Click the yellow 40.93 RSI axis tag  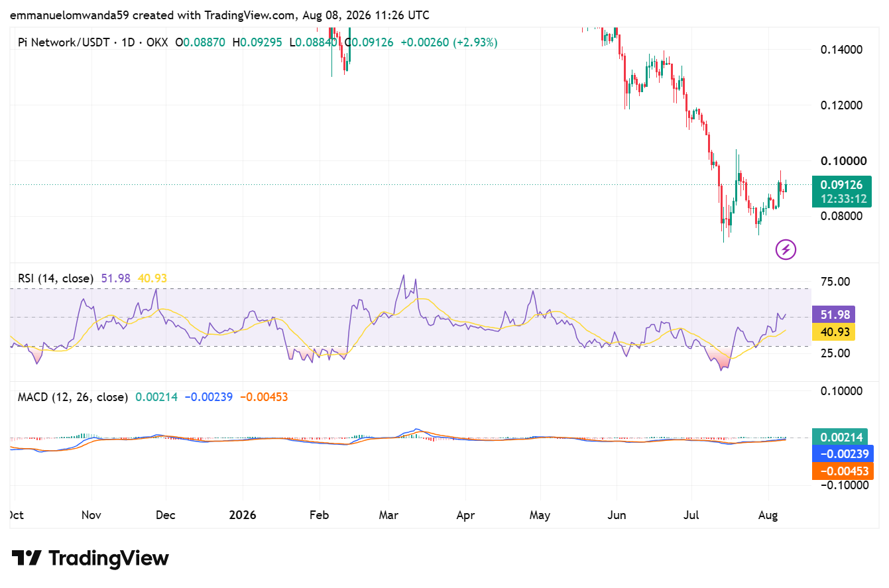pos(834,331)
